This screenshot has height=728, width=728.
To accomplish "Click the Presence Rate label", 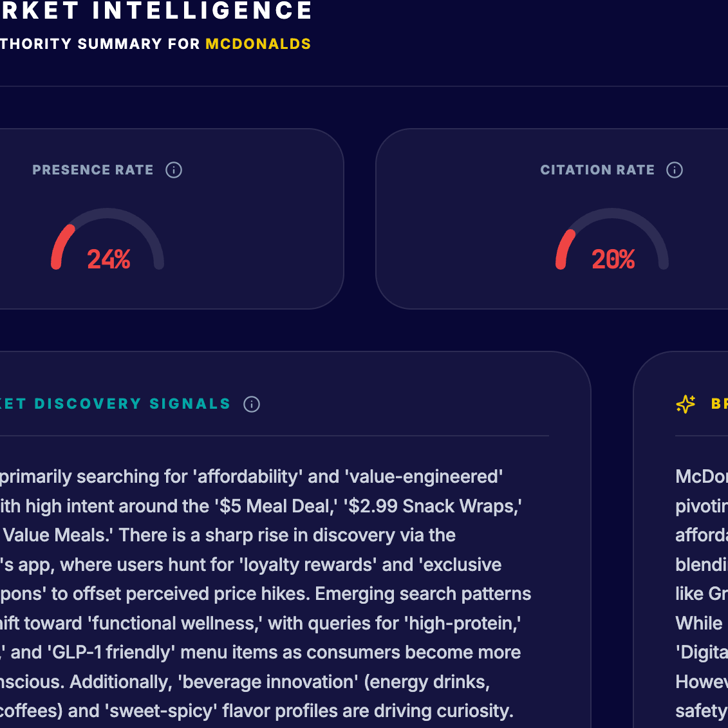I will click(x=93, y=170).
